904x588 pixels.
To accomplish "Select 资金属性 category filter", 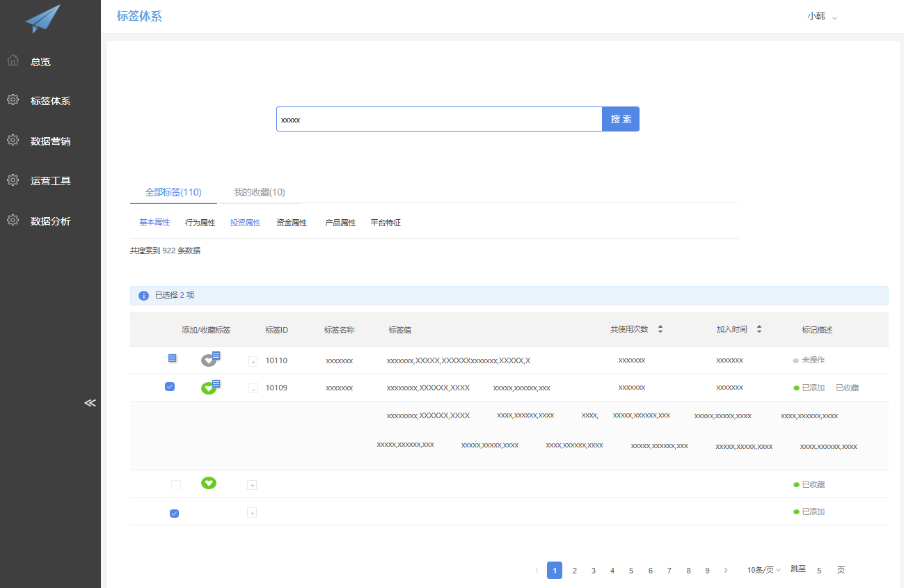I will click(292, 223).
